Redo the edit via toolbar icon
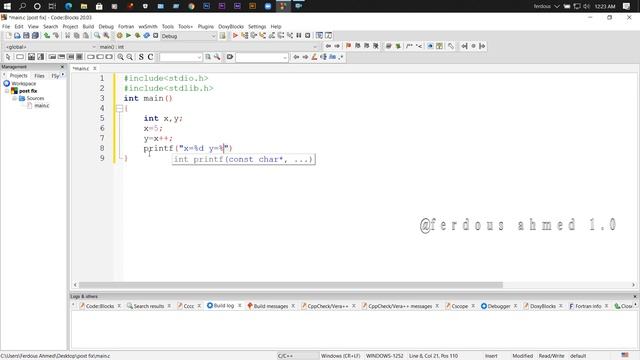The height and width of the screenshot is (360, 640). (56, 36)
